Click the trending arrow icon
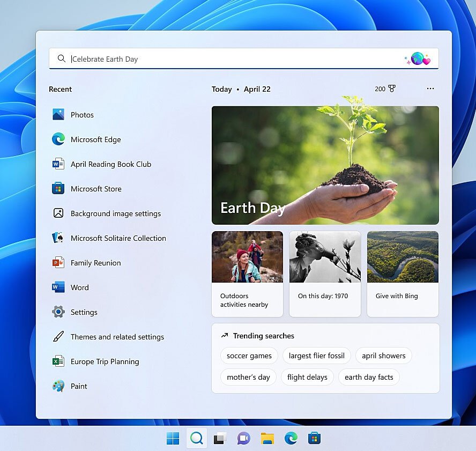This screenshot has width=476, height=451. pos(225,336)
